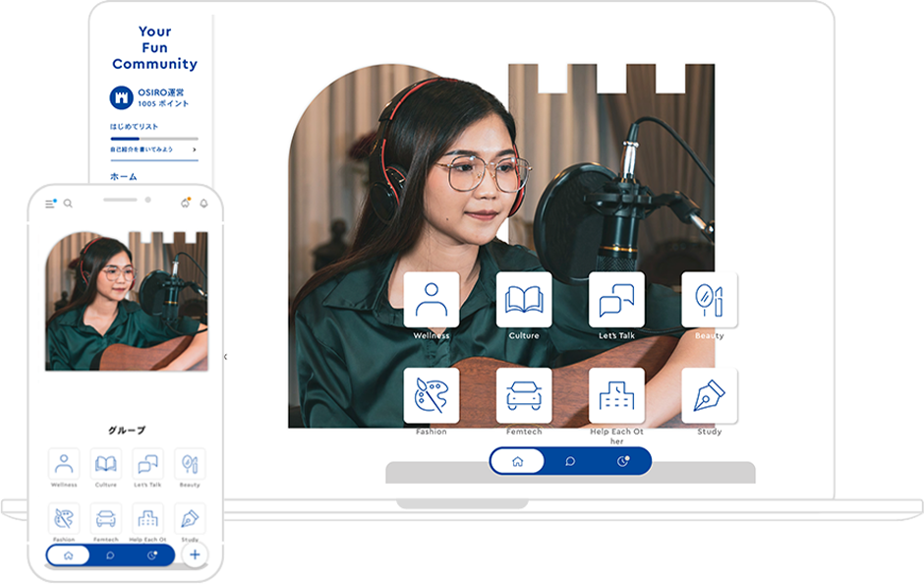Select the Let's Talk chat-bubble icon on laptop
The image size is (924, 584).
pos(616,299)
